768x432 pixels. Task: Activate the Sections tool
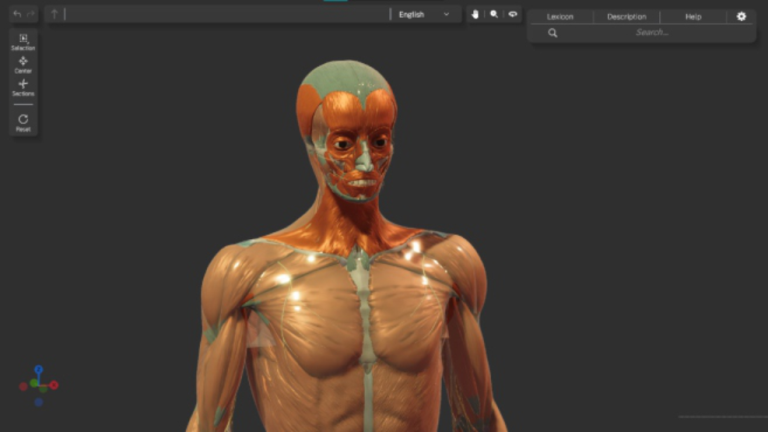click(23, 87)
